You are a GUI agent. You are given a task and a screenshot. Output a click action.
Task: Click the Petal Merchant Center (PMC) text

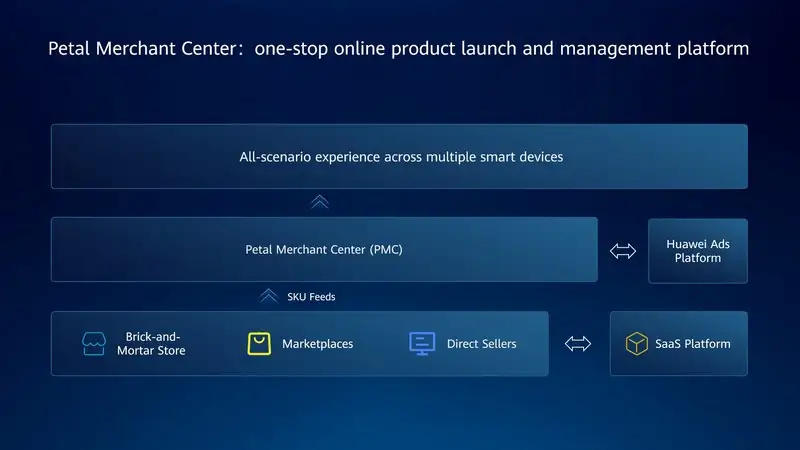324,250
